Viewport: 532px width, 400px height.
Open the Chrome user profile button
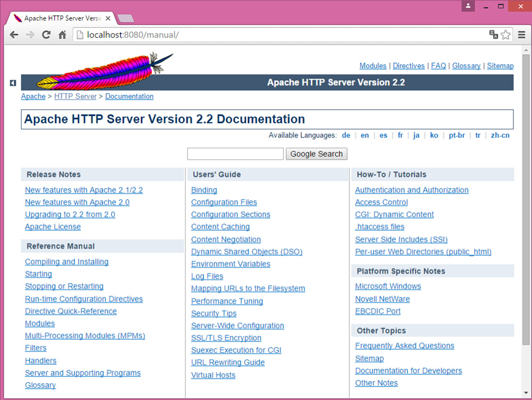tap(468, 6)
